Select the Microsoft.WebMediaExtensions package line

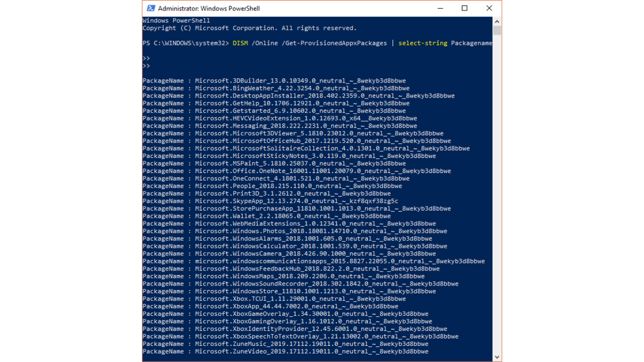(x=289, y=223)
